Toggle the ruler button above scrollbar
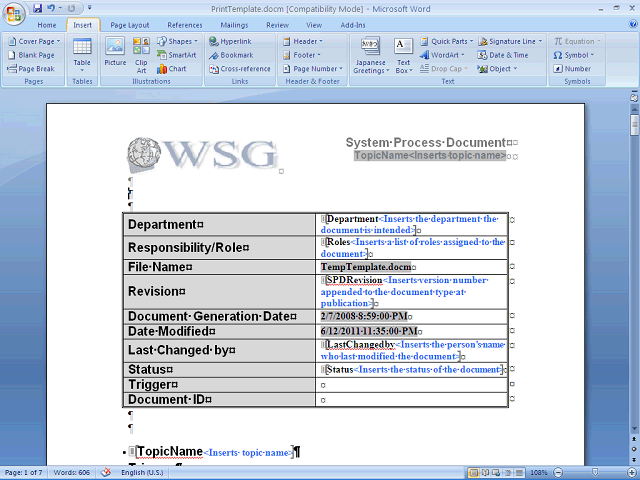640x480 pixels. point(634,98)
